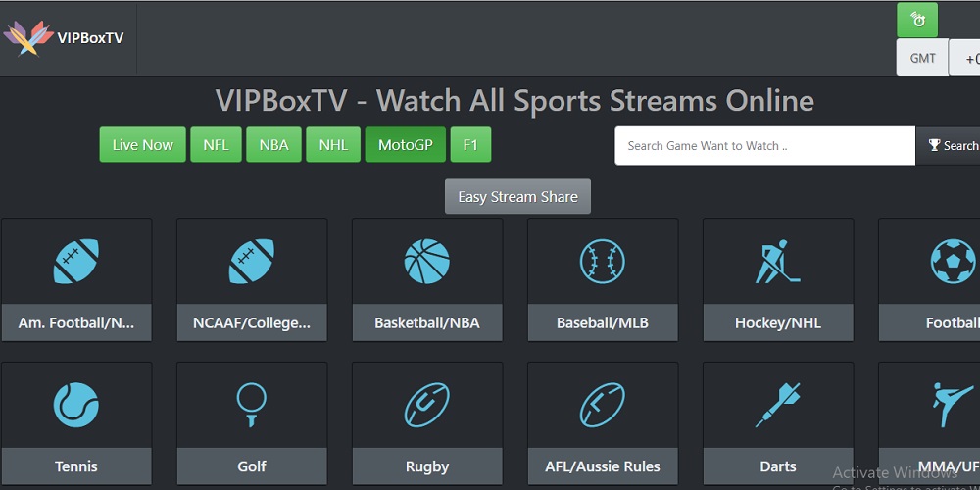Open Easy Stream Share
The image size is (980, 490).
click(x=517, y=196)
